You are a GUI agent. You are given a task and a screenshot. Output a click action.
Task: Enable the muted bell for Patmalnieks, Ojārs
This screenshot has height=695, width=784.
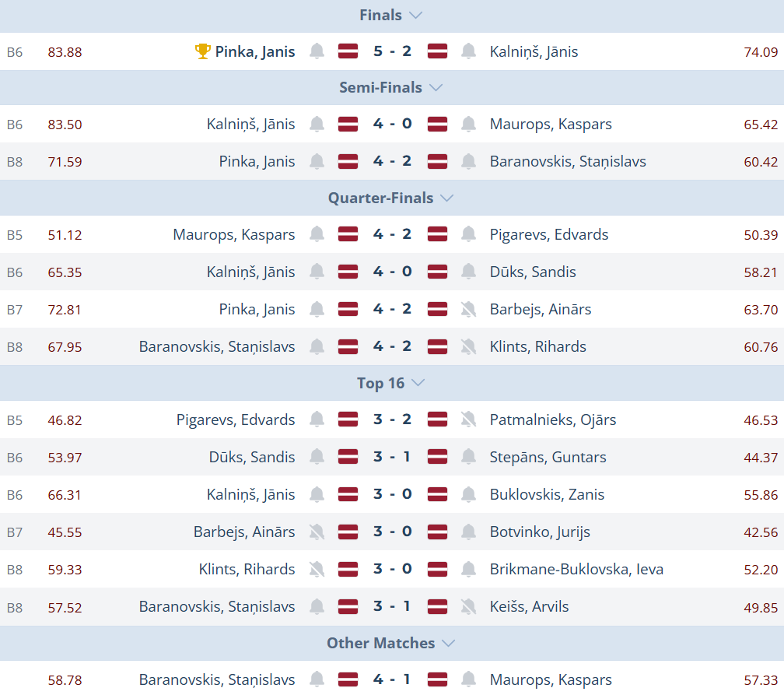(468, 419)
